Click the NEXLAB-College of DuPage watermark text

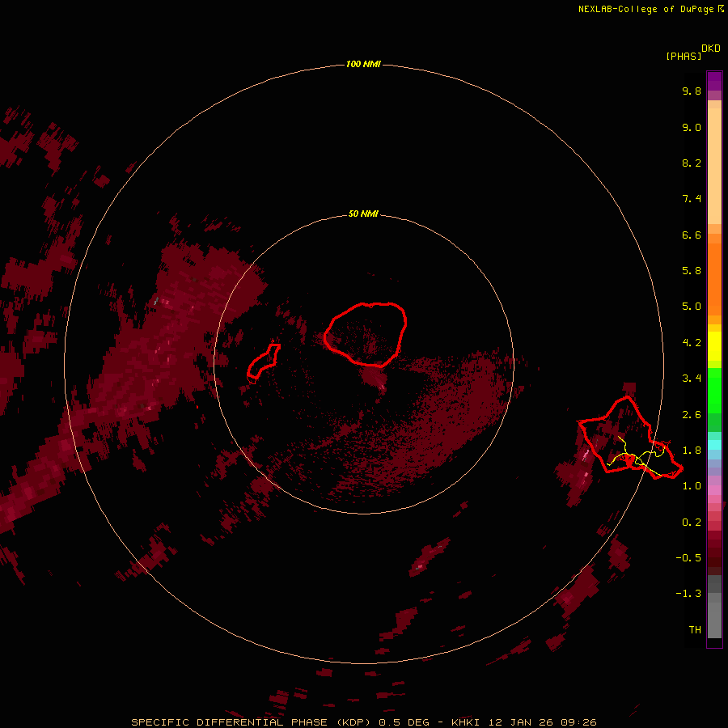(x=650, y=9)
